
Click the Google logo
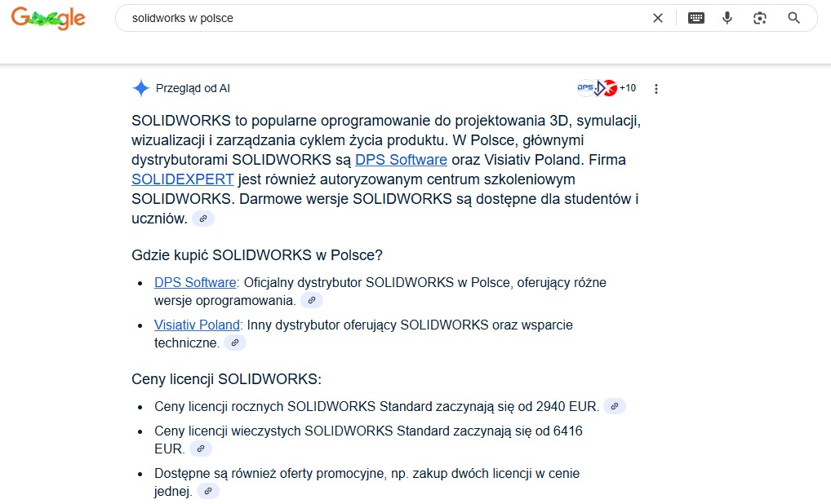[x=48, y=18]
